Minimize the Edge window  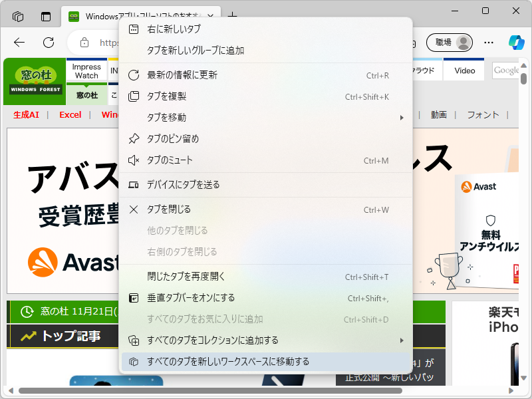(455, 11)
